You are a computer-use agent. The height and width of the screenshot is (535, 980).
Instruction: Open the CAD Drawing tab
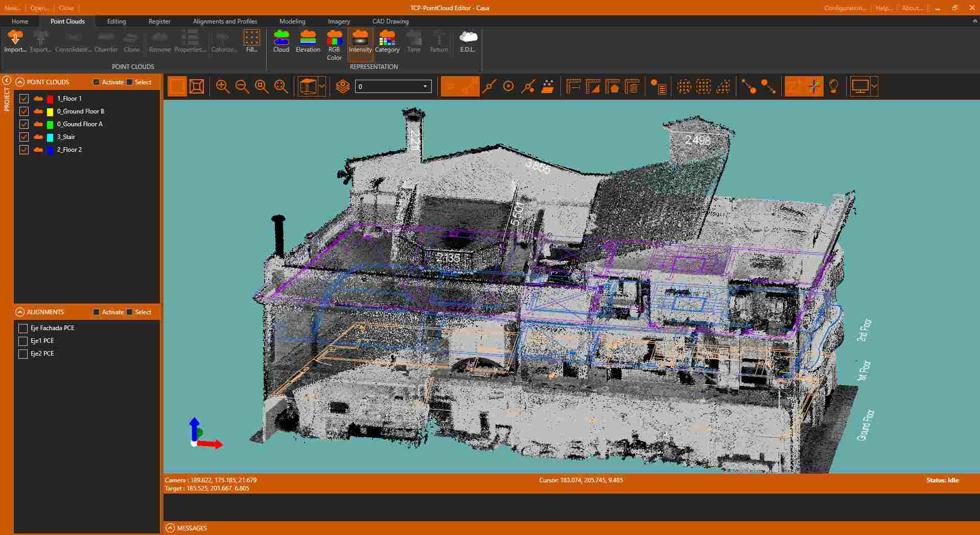click(x=390, y=21)
